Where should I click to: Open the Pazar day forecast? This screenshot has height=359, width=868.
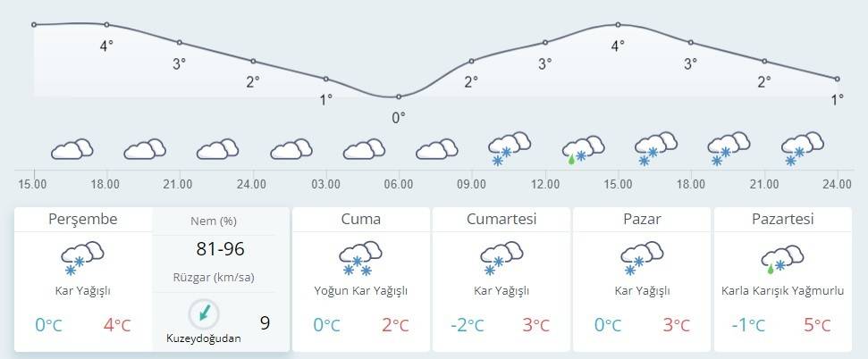pos(641,219)
